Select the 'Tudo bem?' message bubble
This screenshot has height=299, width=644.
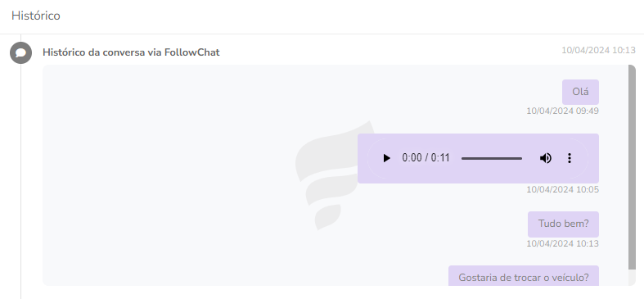563,224
